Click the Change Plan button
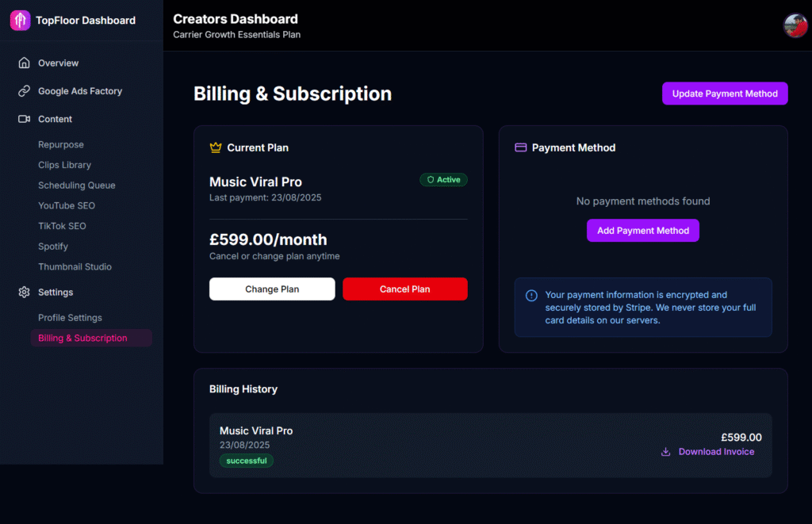The height and width of the screenshot is (524, 812). click(x=272, y=289)
